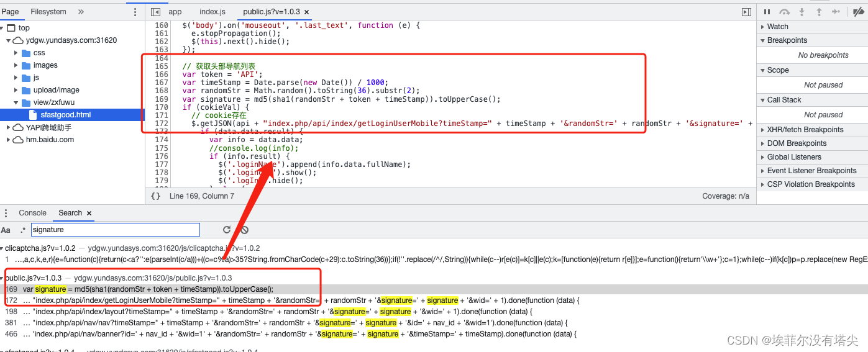Collapse public.js?v=1.0.3 search result group
The width and height of the screenshot is (868, 352).
point(2,278)
